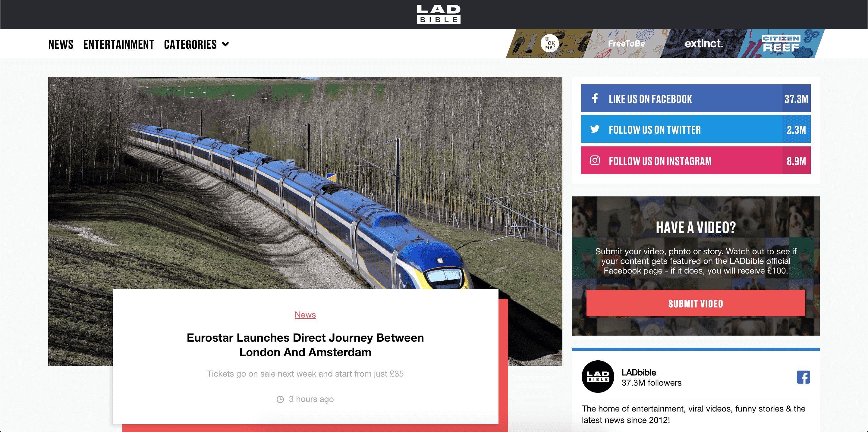
Task: Click the 2.3M Twitter count
Action: (x=796, y=129)
